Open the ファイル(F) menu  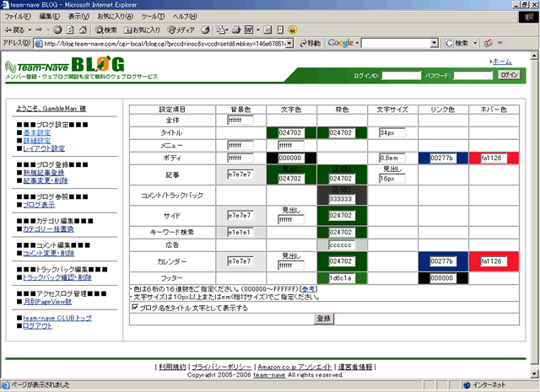click(19, 17)
